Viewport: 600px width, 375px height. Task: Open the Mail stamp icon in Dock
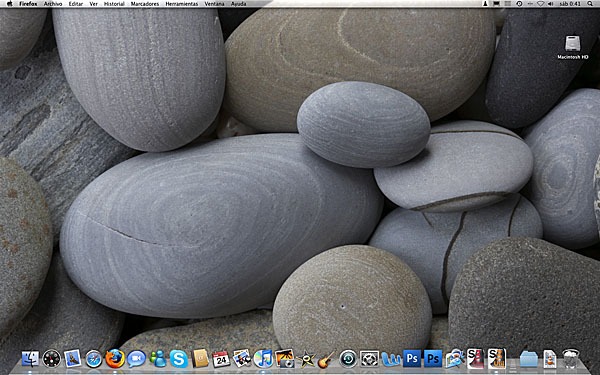pos(73,359)
